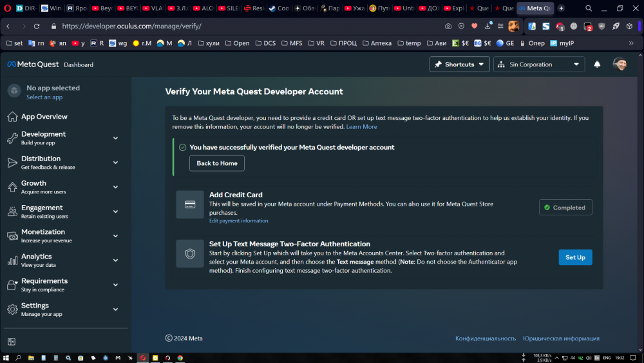Open the temp bookmarks folder

(409, 43)
